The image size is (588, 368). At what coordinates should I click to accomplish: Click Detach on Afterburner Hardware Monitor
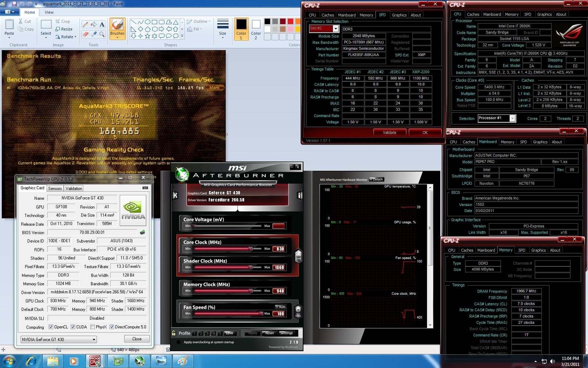(376, 180)
